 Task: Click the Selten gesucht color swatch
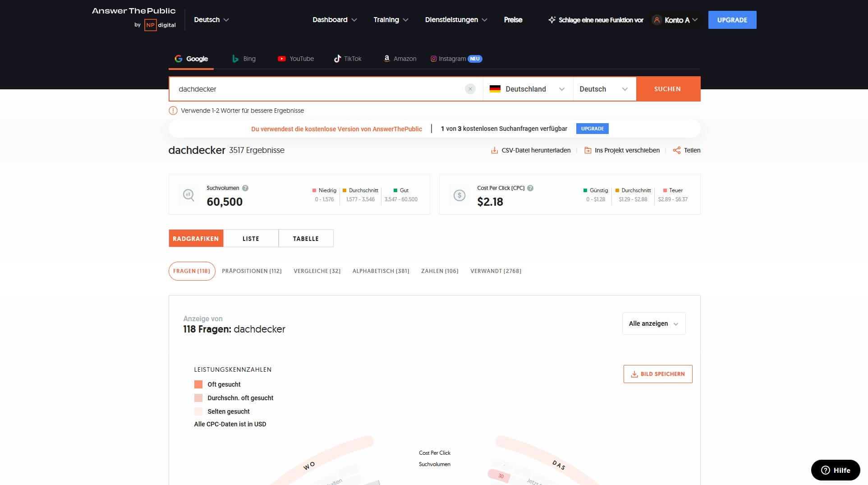click(x=198, y=411)
